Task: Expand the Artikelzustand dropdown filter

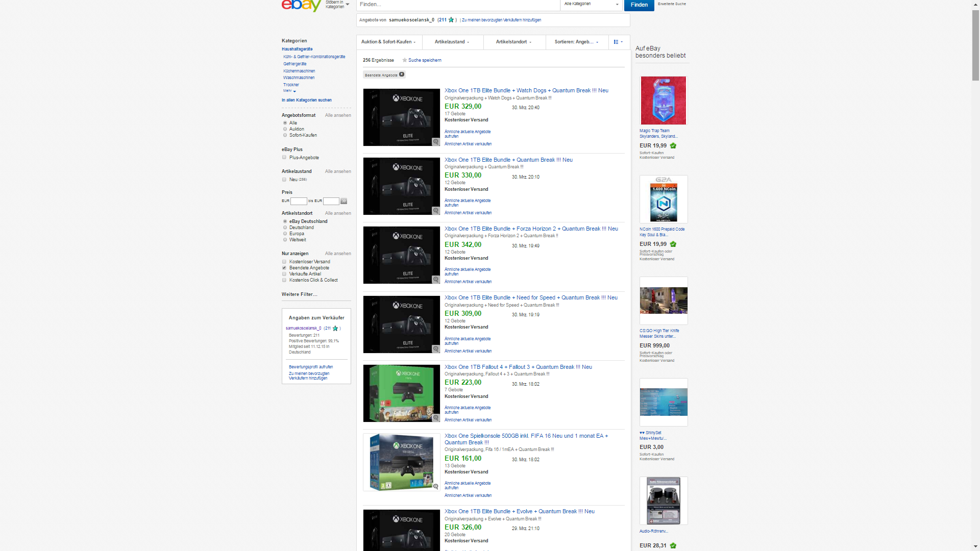Action: (452, 42)
